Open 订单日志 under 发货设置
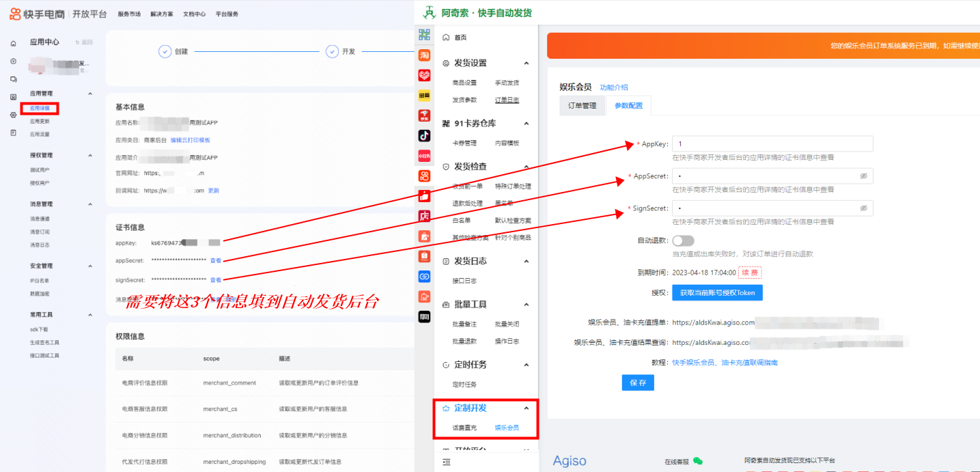Screen dimensions: 980x472 coord(507,100)
